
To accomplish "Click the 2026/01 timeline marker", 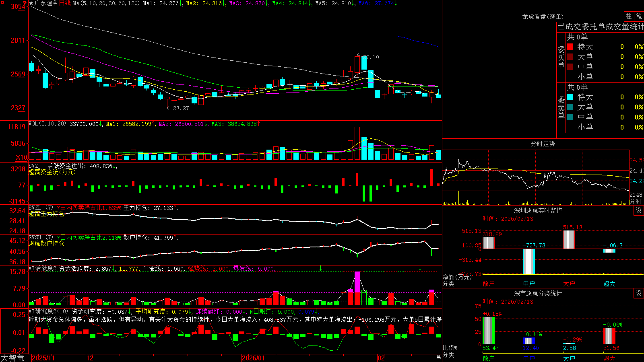I will 254,358.
